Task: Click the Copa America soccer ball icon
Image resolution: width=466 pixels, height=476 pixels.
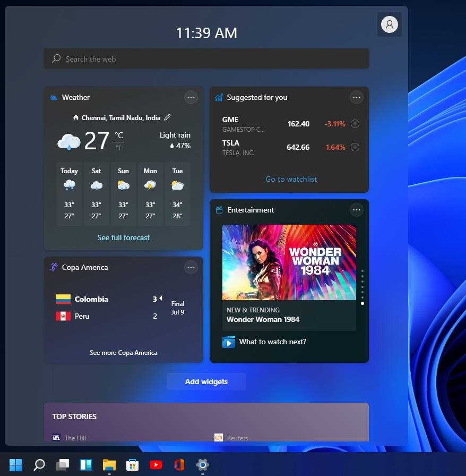Action: click(x=53, y=267)
